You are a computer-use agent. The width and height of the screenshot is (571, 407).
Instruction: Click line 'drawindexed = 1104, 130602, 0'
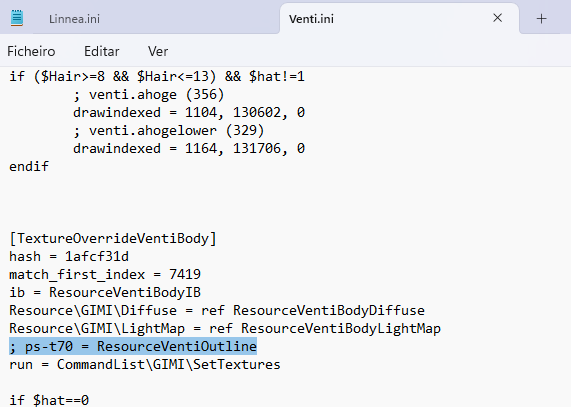coord(189,112)
